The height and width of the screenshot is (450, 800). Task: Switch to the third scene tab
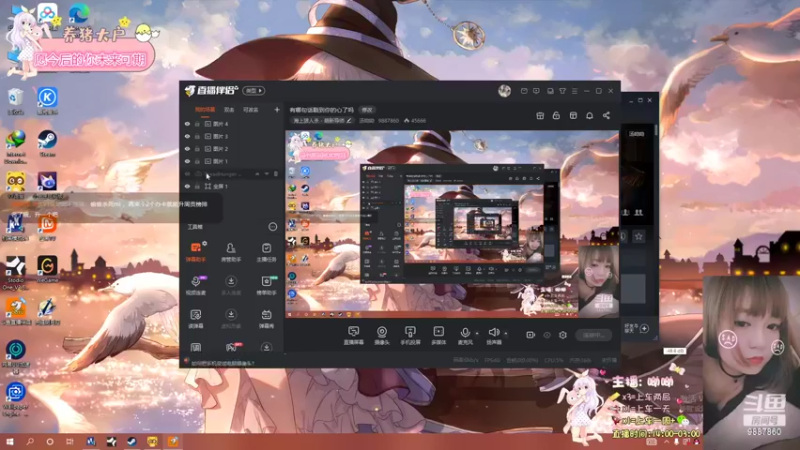click(251, 110)
